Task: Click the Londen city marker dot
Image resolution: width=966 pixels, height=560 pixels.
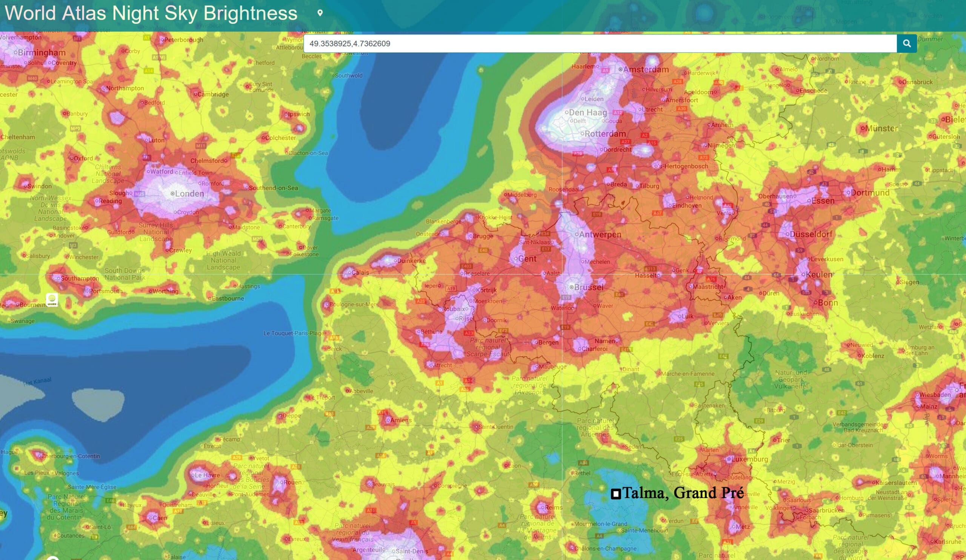Action: click(x=172, y=194)
